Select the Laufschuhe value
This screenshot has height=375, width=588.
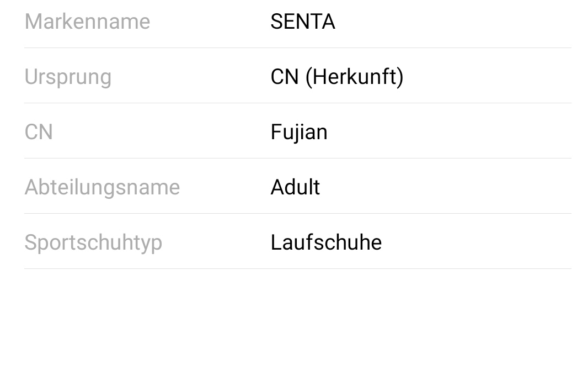(326, 242)
